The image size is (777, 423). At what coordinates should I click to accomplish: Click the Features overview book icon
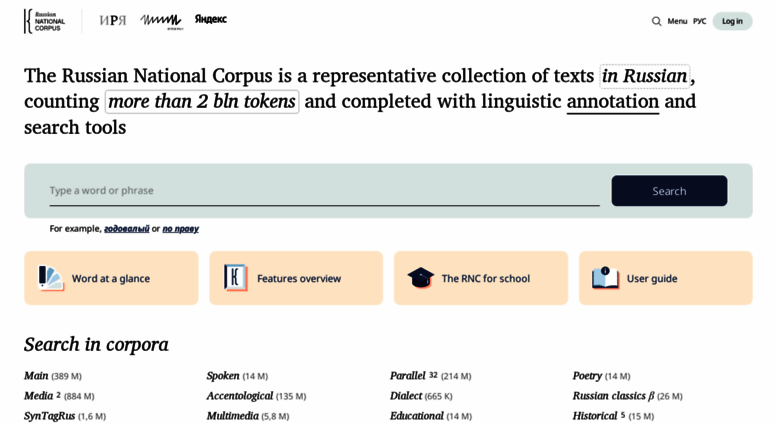click(235, 277)
